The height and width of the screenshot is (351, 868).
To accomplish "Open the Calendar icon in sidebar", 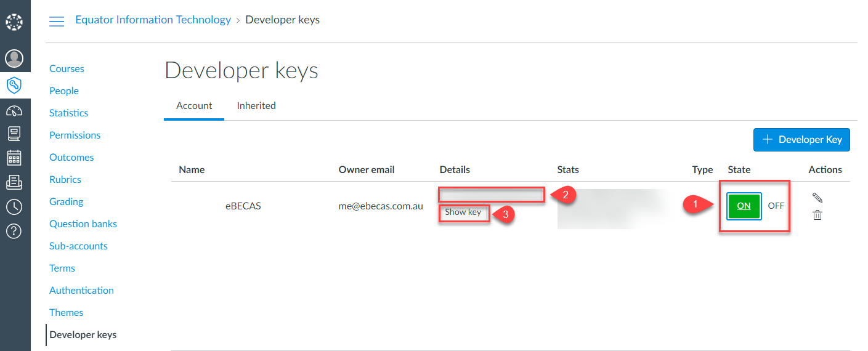I will point(14,158).
